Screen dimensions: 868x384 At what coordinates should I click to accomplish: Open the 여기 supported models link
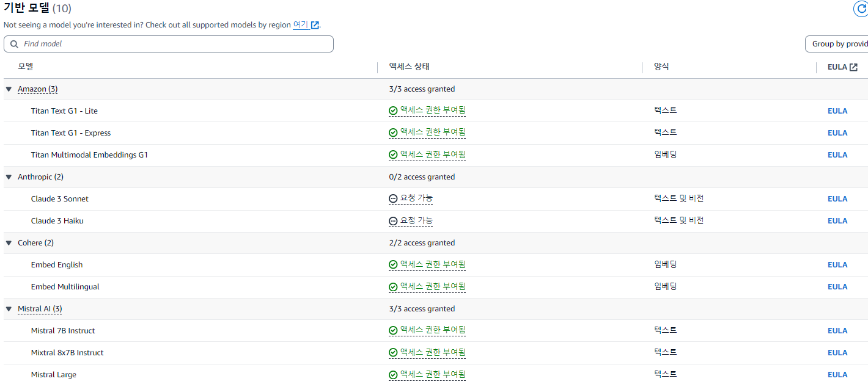click(300, 25)
